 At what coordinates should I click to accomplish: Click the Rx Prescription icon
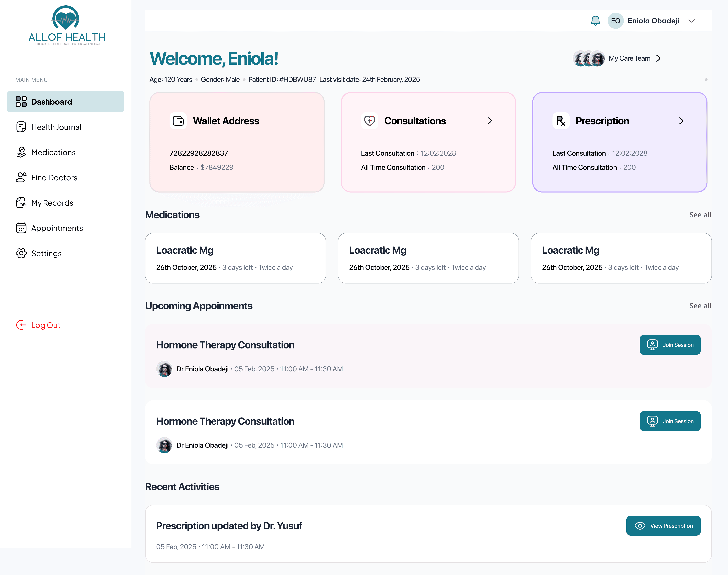click(560, 121)
